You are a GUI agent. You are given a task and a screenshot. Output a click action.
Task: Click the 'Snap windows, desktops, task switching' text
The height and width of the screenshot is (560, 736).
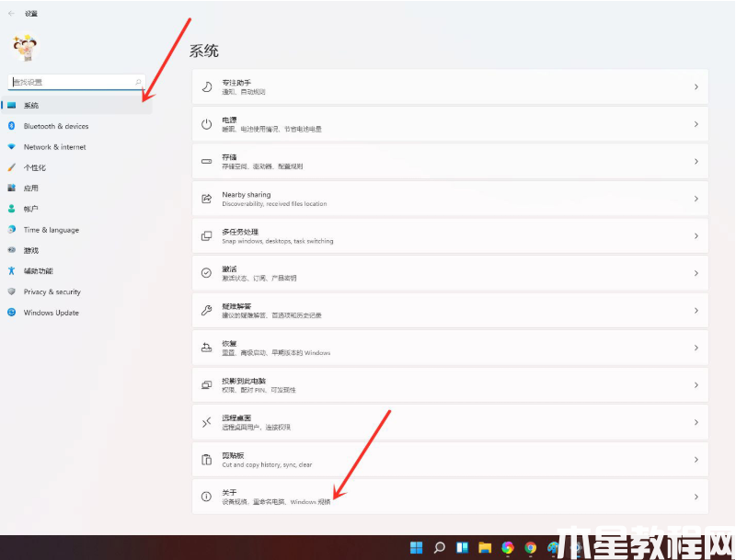coord(278,241)
